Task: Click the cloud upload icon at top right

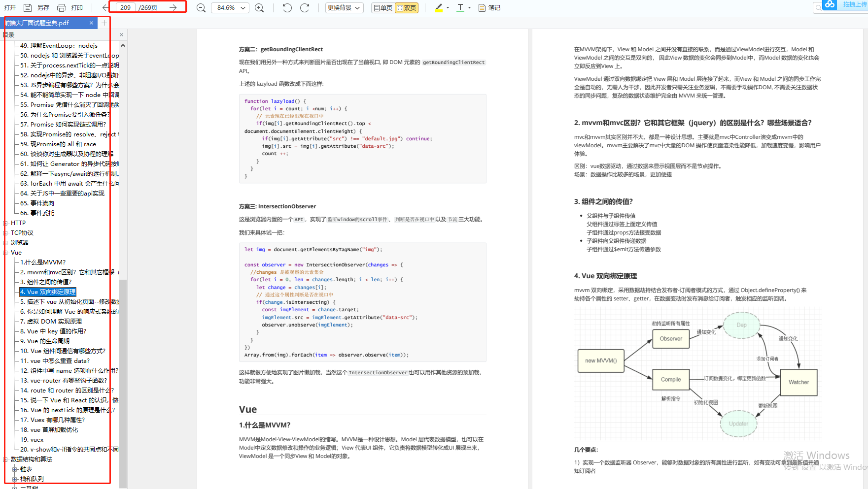Action: pos(830,4)
